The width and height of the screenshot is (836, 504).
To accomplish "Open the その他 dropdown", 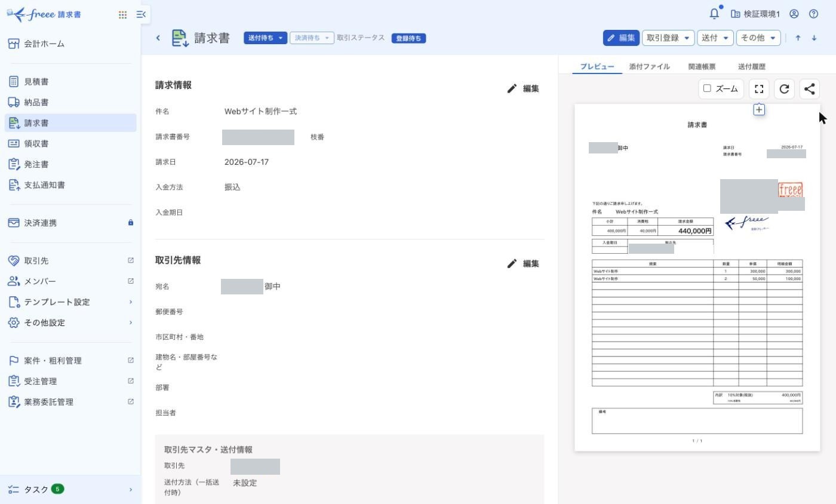I will coord(758,38).
